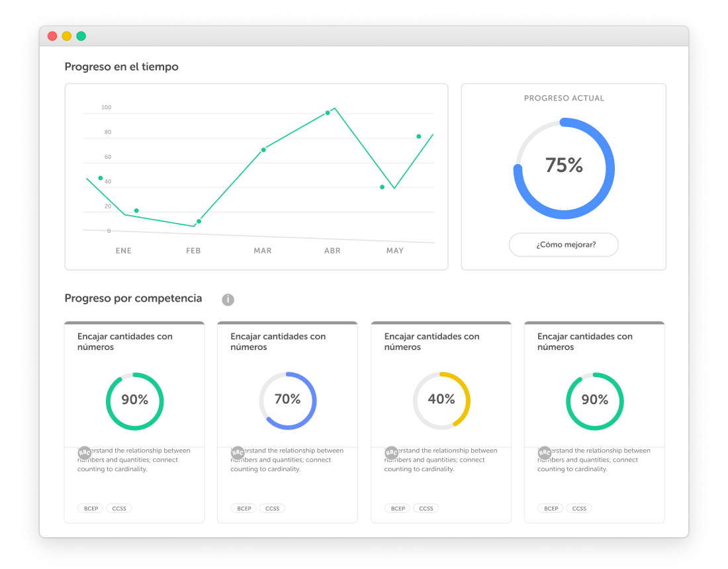Screen dimensions: 728x569
Task: Select the BCEP tag in the 40% card
Action: (x=398, y=508)
